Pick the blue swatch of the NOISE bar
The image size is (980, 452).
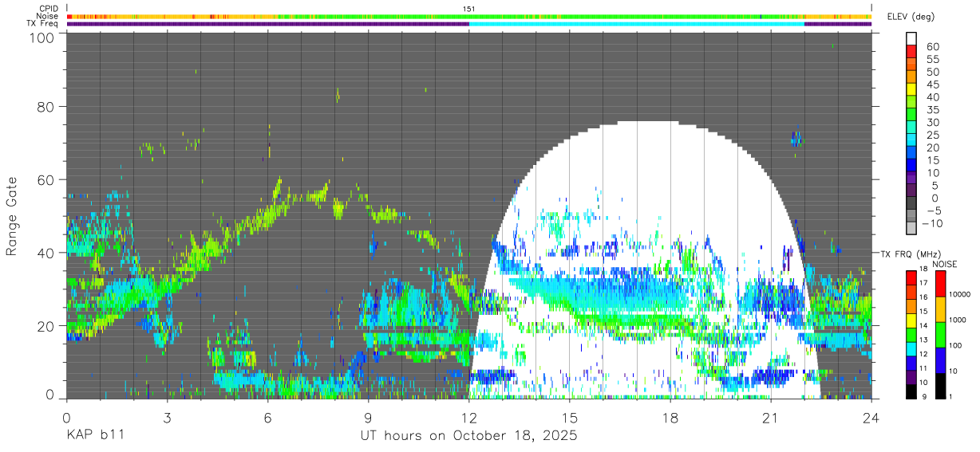939,360
